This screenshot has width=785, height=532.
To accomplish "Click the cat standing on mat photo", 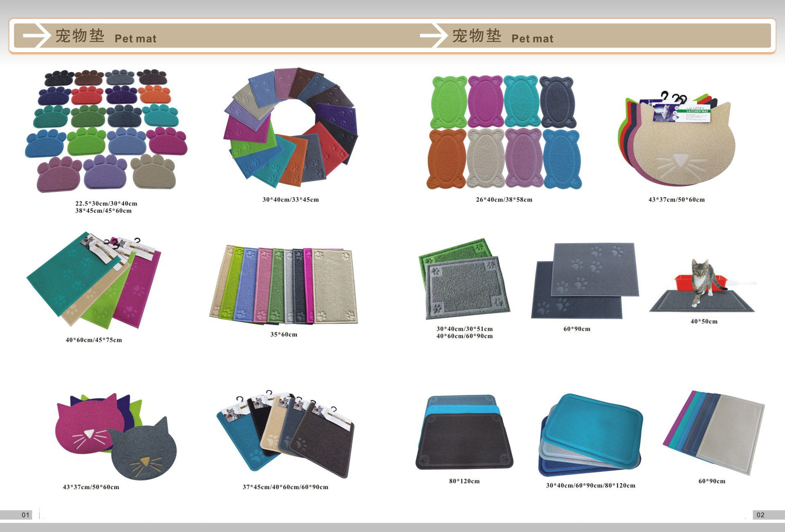I will [702, 286].
